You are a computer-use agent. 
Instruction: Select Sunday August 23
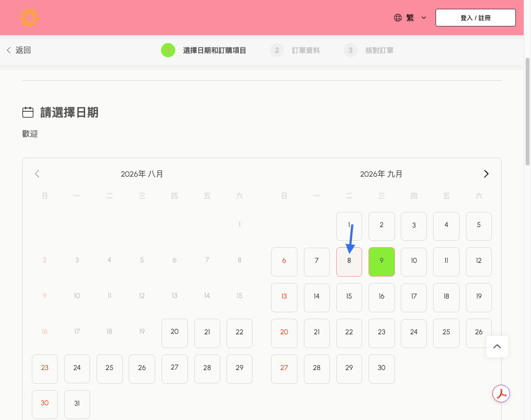[x=45, y=369]
